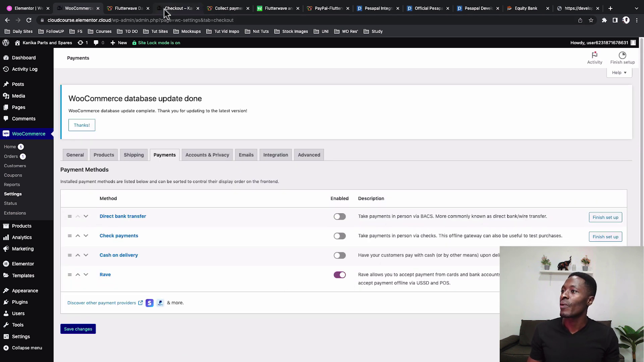644x362 pixels.
Task: Open the Integration settings tab
Action: [x=276, y=155]
